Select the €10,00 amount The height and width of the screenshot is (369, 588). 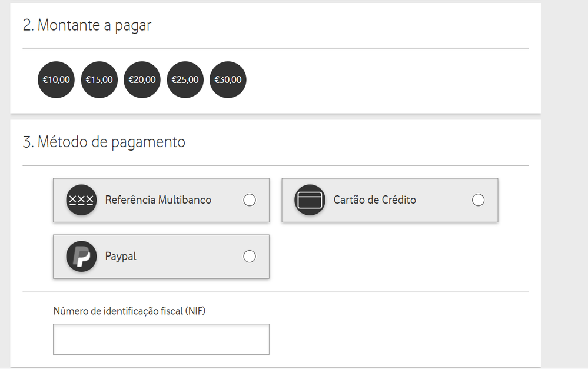coord(56,79)
